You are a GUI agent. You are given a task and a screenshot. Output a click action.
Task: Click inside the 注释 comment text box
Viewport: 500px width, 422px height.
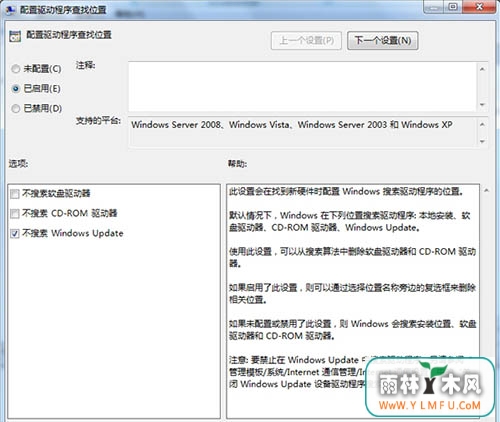pyautogui.click(x=302, y=86)
